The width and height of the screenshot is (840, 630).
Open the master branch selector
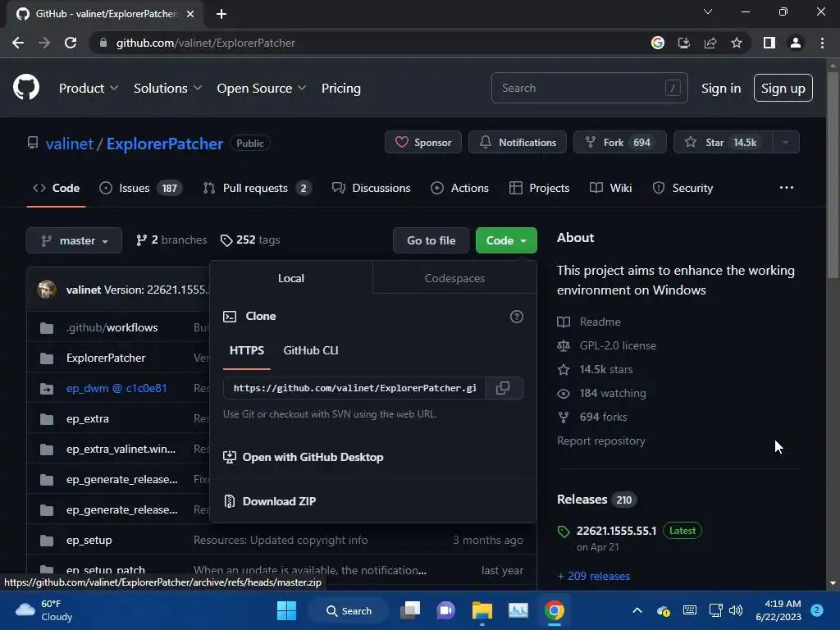[74, 240]
